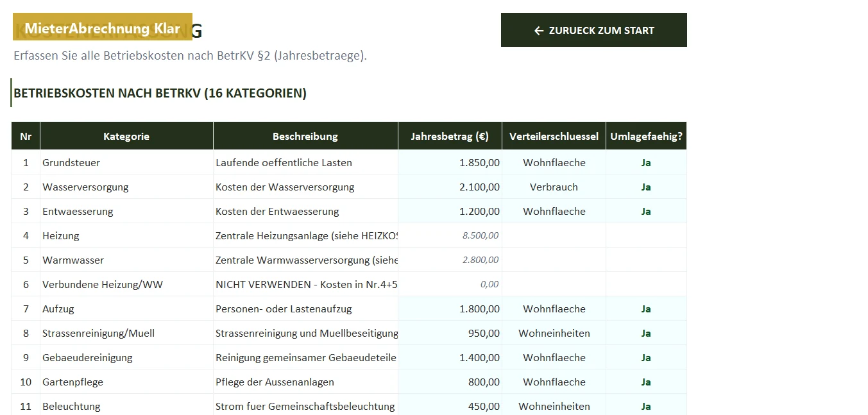Image resolution: width=868 pixels, height=415 pixels.
Task: Edit Beleuchtung amount 450,00
Action: tap(450, 406)
